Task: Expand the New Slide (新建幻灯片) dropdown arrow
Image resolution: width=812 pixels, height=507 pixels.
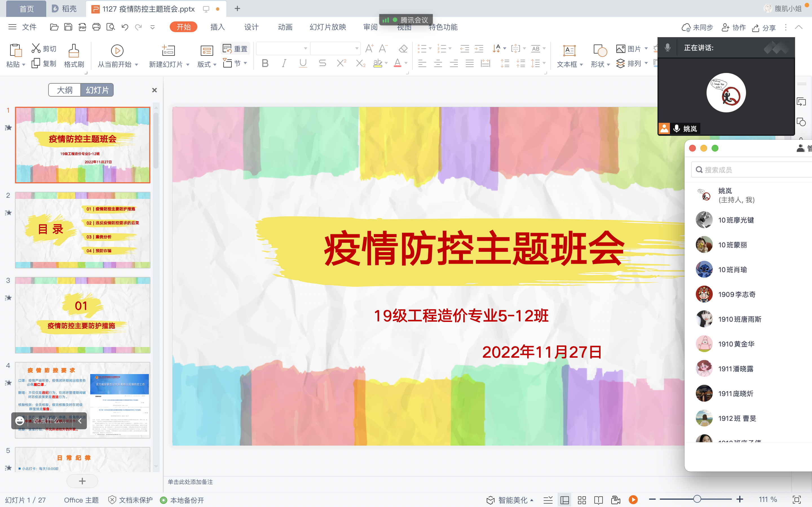Action: point(187,65)
